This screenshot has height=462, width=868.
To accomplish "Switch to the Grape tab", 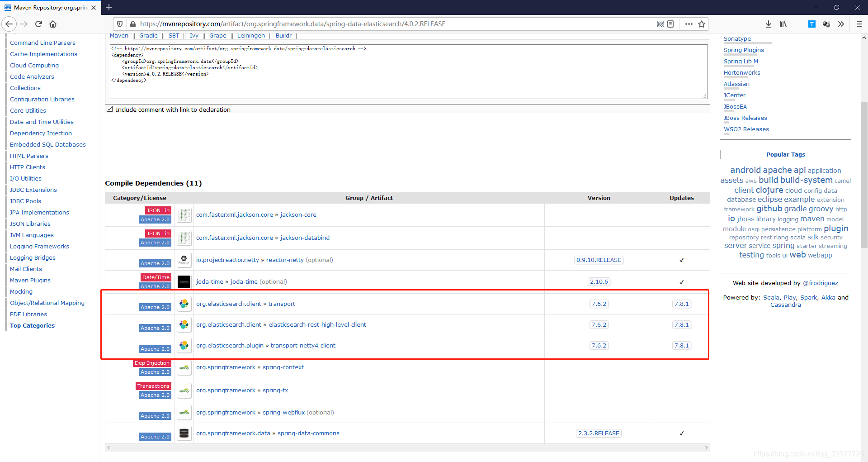I will (218, 36).
